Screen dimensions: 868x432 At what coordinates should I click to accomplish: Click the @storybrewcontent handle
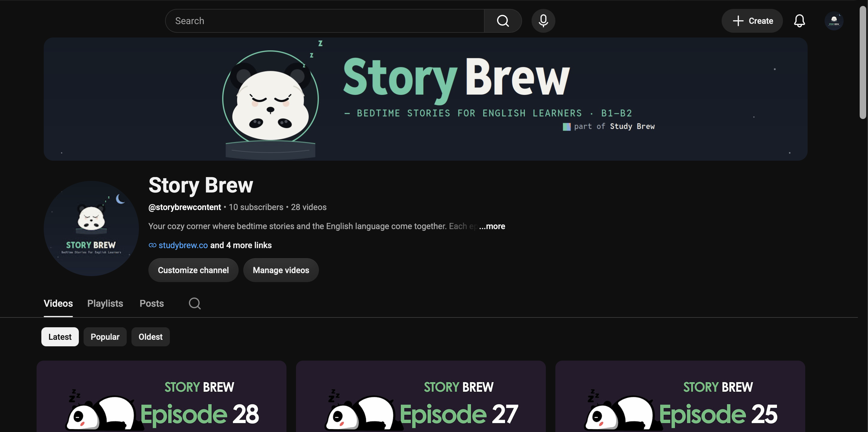tap(185, 207)
